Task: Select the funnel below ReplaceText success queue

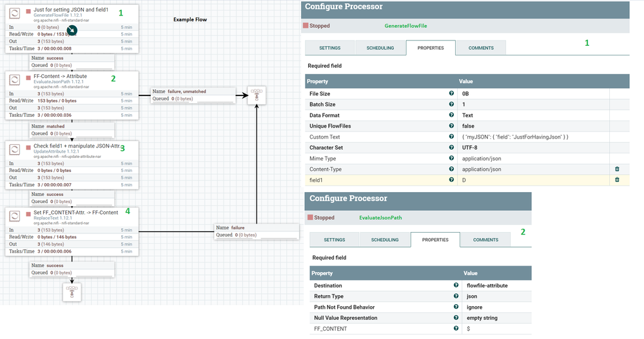Action: 72,292
